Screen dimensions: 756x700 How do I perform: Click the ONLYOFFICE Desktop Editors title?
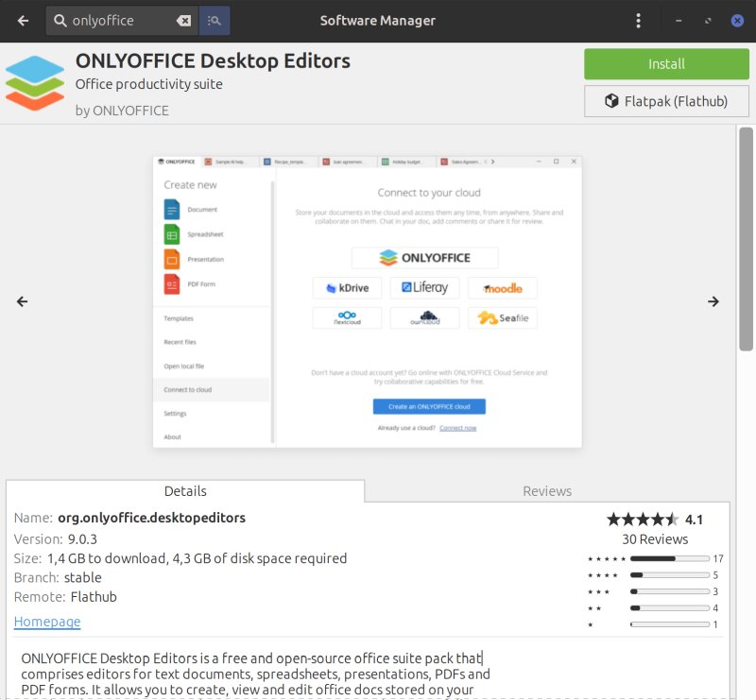pos(213,61)
